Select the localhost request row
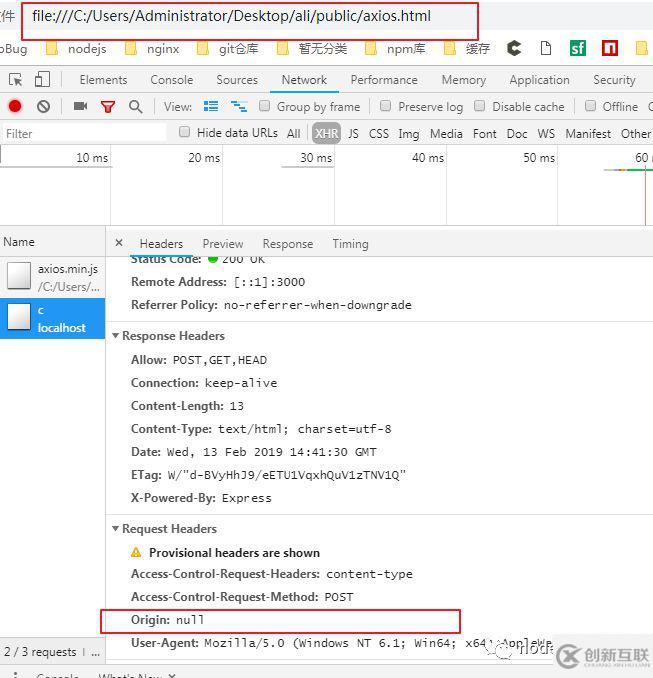The width and height of the screenshot is (653, 678). [52, 318]
